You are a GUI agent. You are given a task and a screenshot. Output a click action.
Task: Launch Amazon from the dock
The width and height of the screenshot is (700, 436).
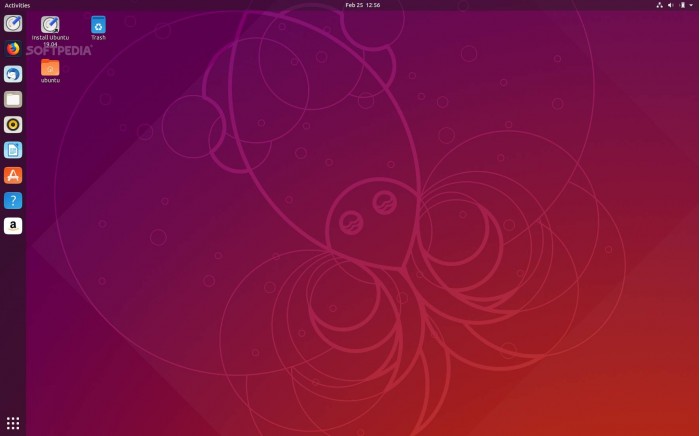coord(13,226)
